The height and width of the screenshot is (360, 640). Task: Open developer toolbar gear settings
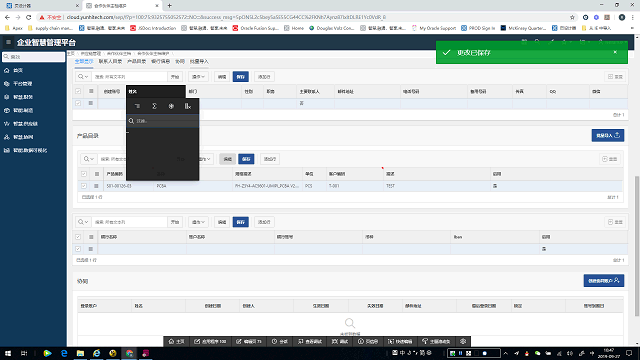click(x=463, y=341)
